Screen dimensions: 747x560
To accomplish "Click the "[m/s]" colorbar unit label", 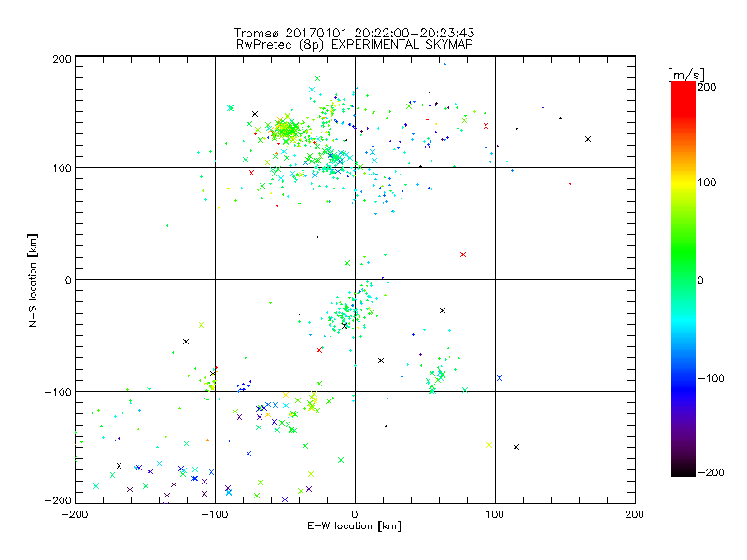I will tap(686, 75).
